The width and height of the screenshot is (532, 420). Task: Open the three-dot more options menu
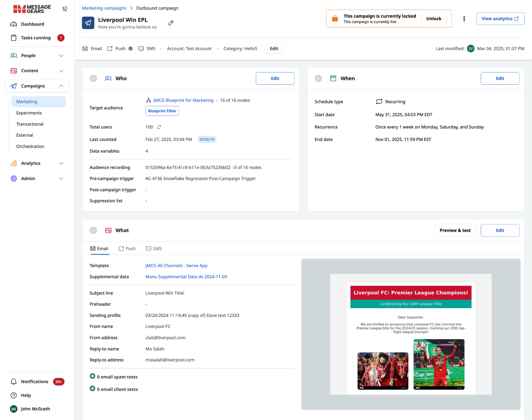tap(464, 19)
